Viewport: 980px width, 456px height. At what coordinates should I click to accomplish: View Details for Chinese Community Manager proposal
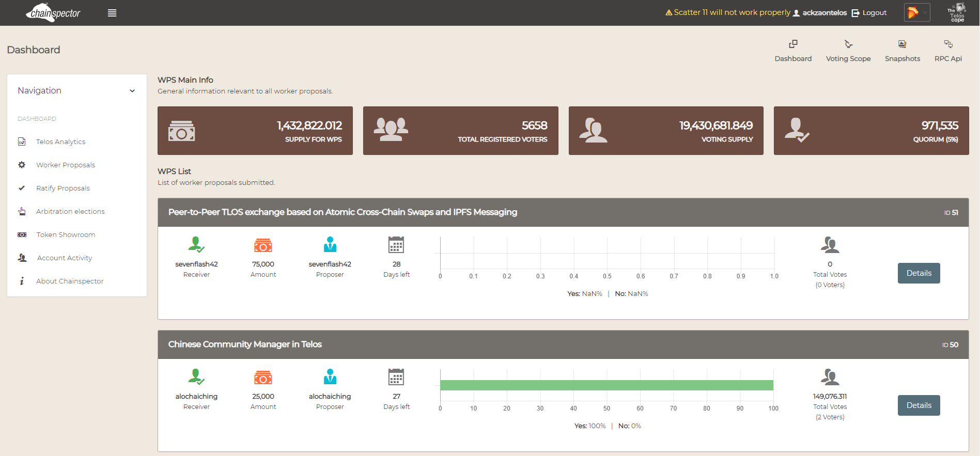pos(919,405)
